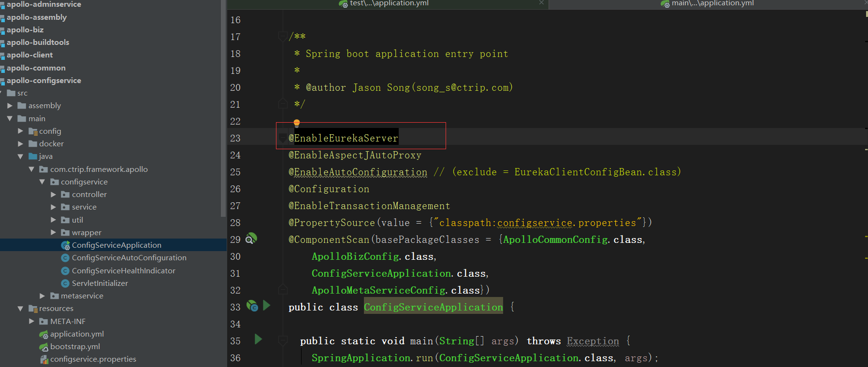The height and width of the screenshot is (367, 868).
Task: Toggle the fold marker at line 32
Action: pyautogui.click(x=283, y=289)
